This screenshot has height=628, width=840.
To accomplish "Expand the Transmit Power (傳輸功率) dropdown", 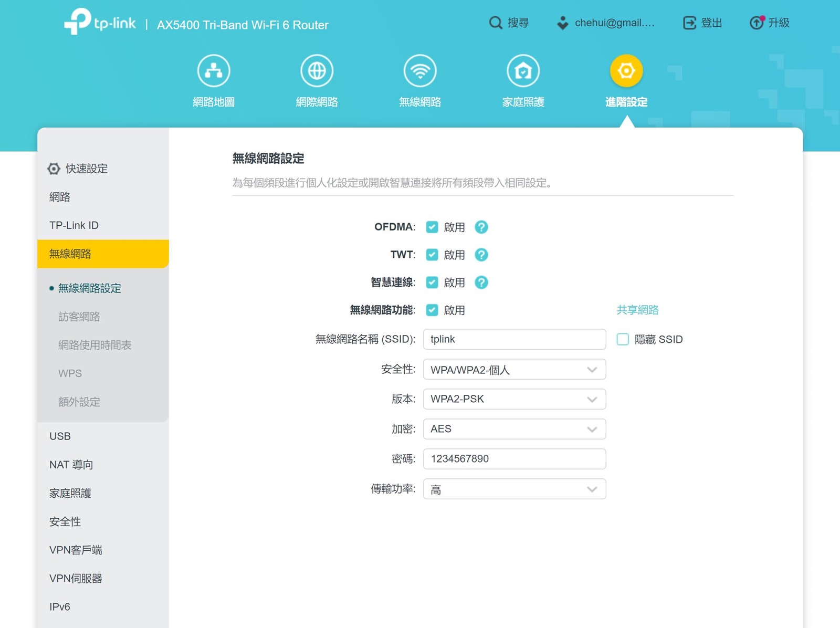I will (514, 489).
